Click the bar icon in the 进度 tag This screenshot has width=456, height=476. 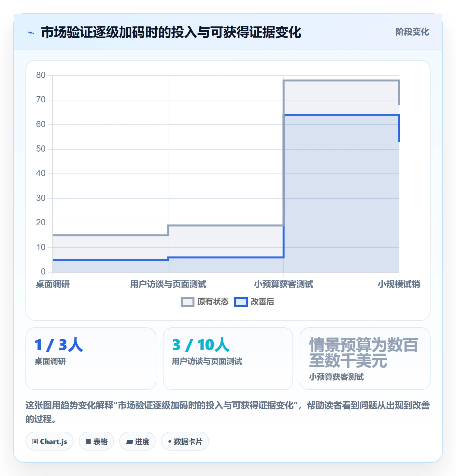(130, 442)
